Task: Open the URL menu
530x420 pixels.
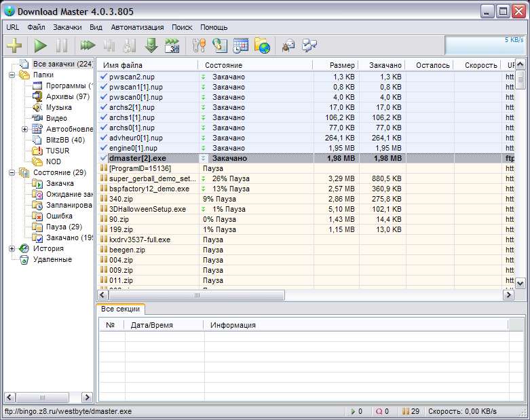Action: [13, 27]
